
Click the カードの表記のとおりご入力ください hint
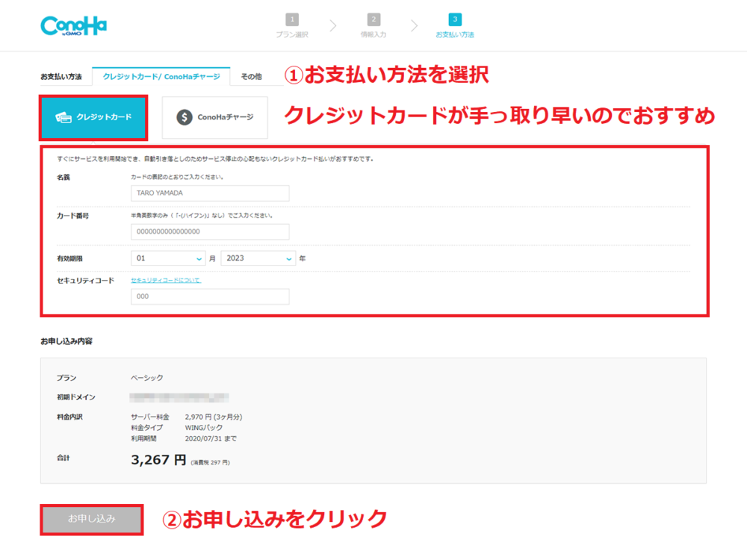tap(177, 177)
